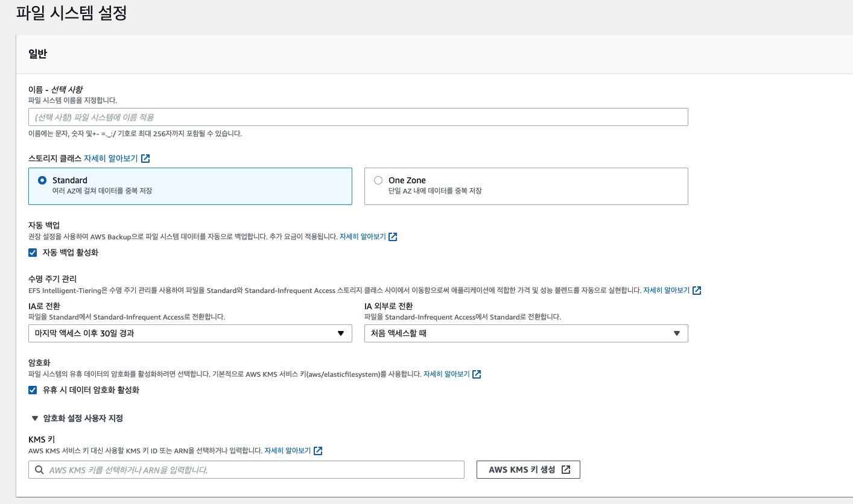Click the file system name input field

point(358,117)
